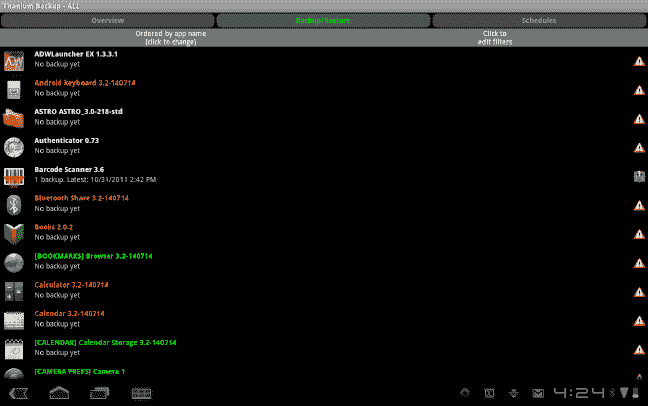
Task: Open Books 2.0.2 entry
Action: click(324, 234)
